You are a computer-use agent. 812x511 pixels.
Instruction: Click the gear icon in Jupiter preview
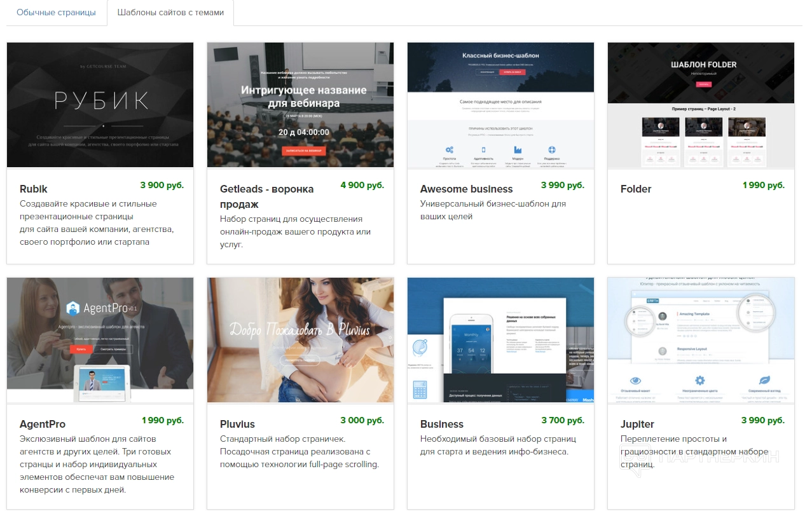[x=700, y=380]
